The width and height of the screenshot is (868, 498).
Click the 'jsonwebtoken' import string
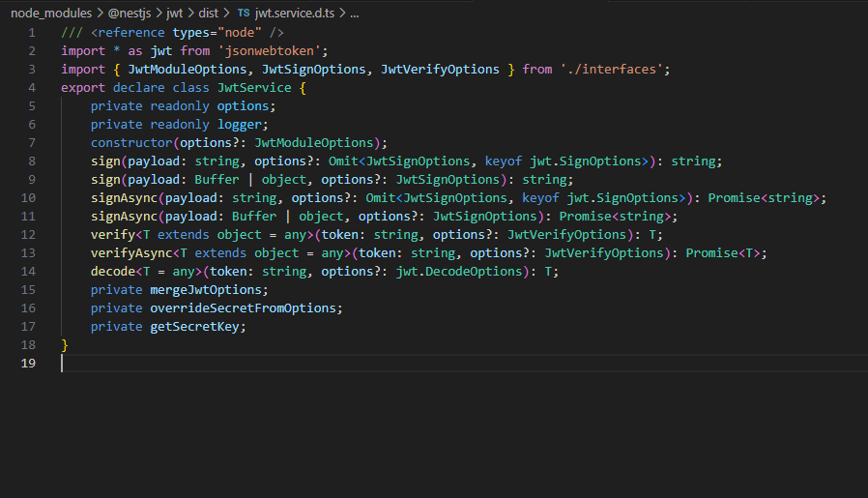(269, 51)
